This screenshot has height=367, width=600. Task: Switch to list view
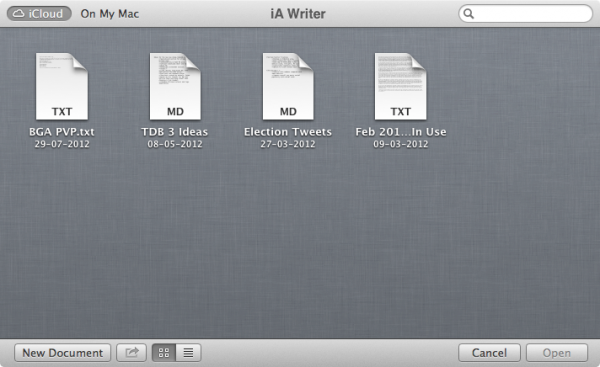pos(188,352)
